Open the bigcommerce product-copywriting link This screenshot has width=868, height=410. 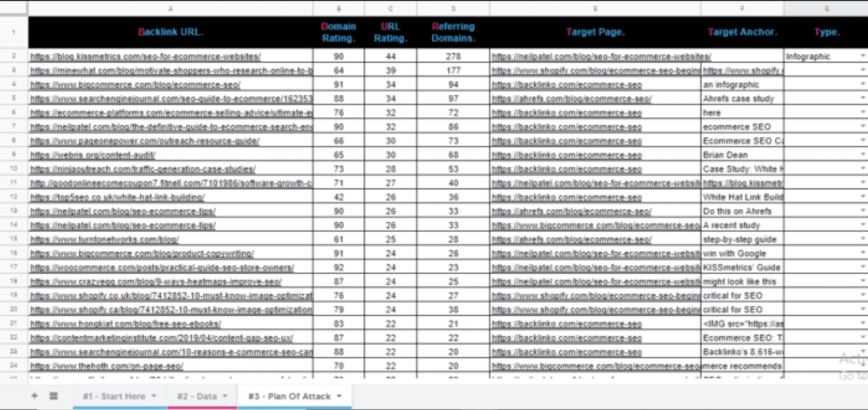[142, 253]
